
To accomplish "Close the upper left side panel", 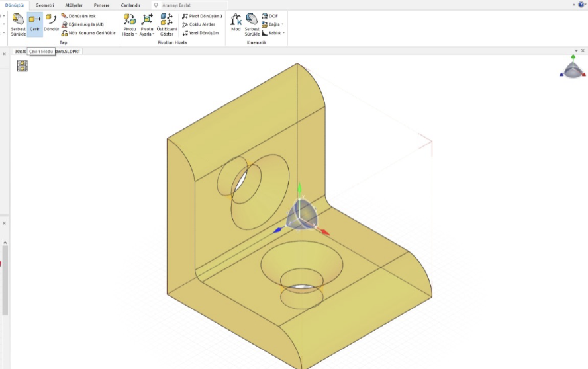I will coord(4,54).
